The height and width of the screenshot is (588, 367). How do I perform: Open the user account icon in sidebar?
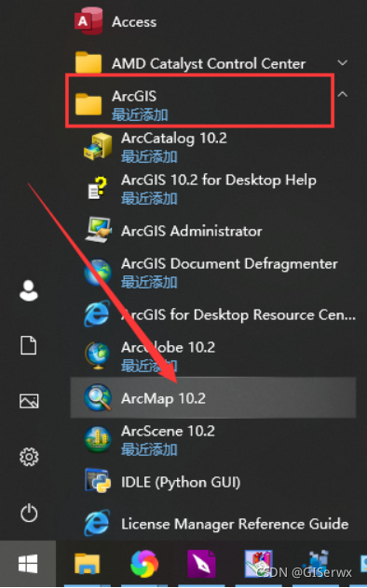(29, 290)
